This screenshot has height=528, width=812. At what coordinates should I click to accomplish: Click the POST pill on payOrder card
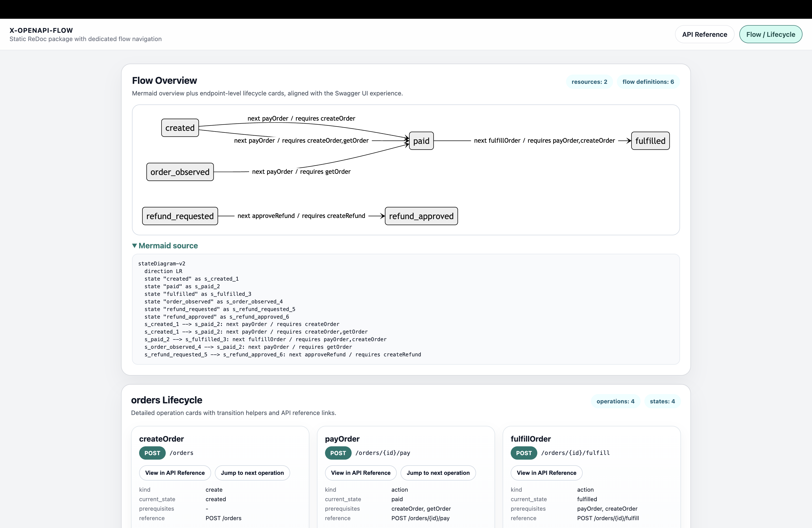coord(338,453)
